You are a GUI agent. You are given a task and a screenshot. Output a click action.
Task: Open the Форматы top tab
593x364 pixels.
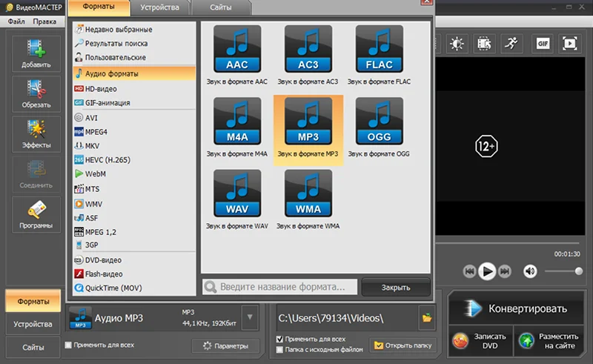click(99, 7)
